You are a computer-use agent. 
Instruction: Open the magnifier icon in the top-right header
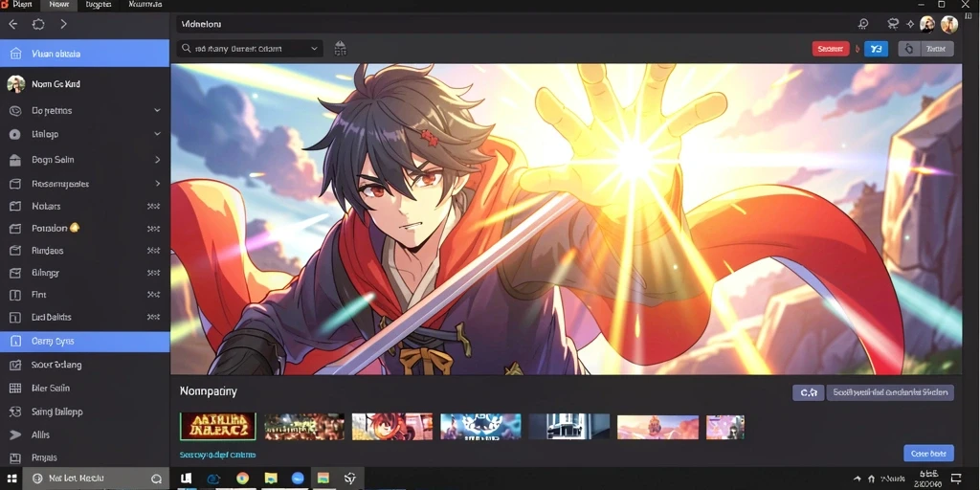point(863,24)
